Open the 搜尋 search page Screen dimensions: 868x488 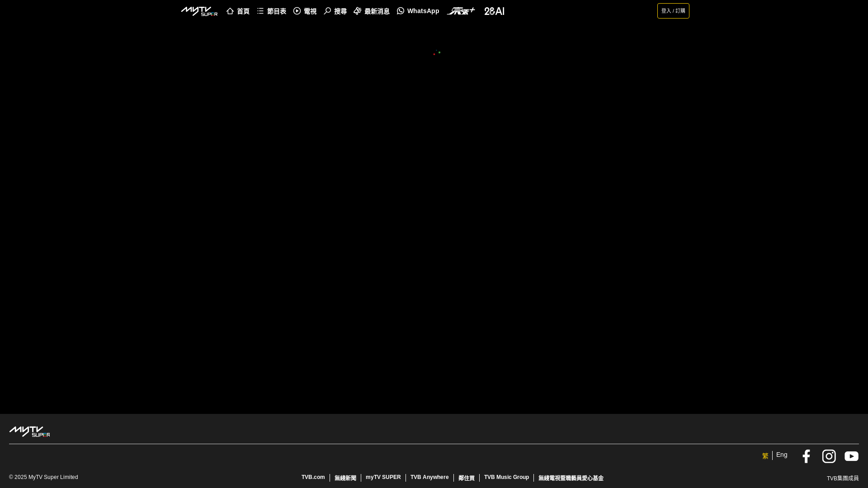pyautogui.click(x=335, y=11)
